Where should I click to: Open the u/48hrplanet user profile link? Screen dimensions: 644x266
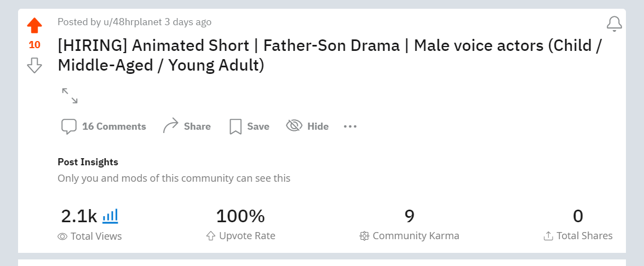(x=133, y=22)
